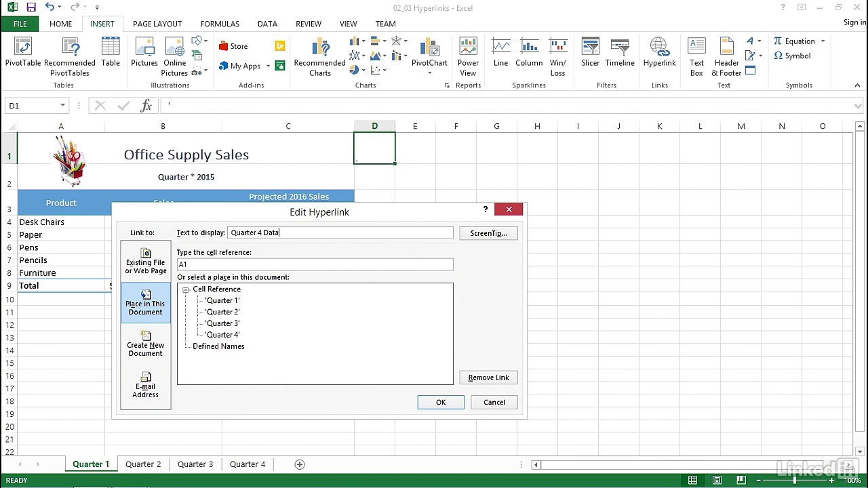Open the FILE tab
The height and width of the screenshot is (488, 868).
coord(20,24)
